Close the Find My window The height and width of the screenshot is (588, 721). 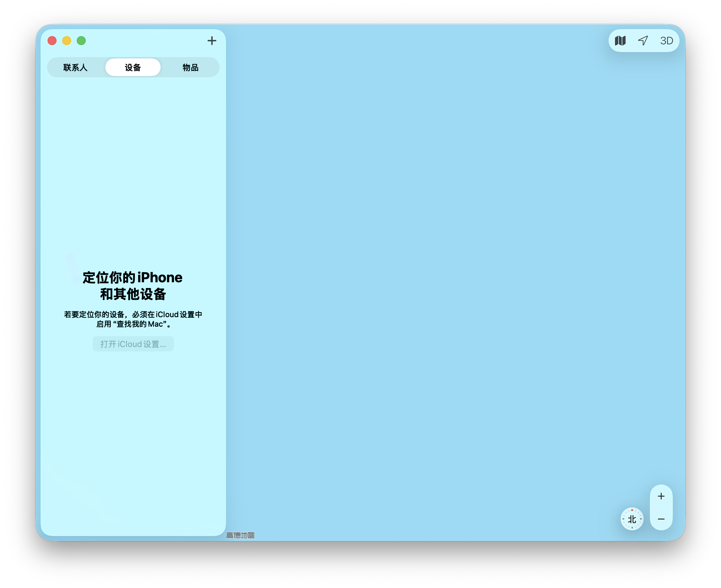52,41
